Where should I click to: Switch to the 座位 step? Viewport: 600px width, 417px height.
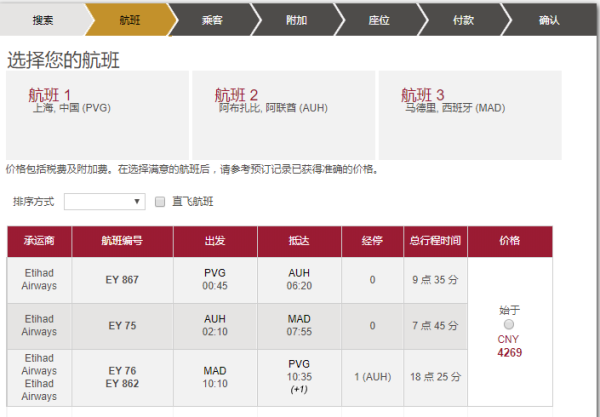(x=380, y=19)
